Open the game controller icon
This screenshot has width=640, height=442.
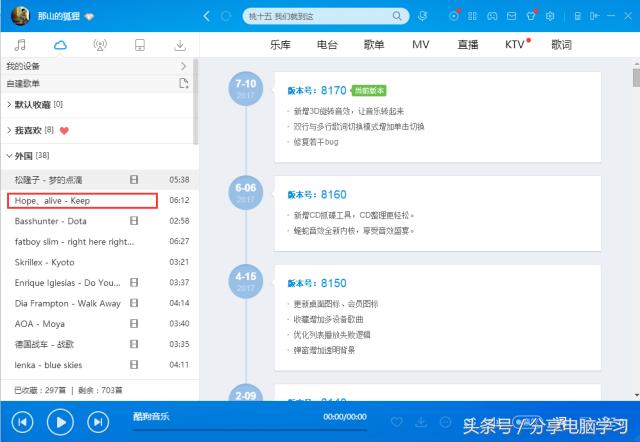(492, 16)
